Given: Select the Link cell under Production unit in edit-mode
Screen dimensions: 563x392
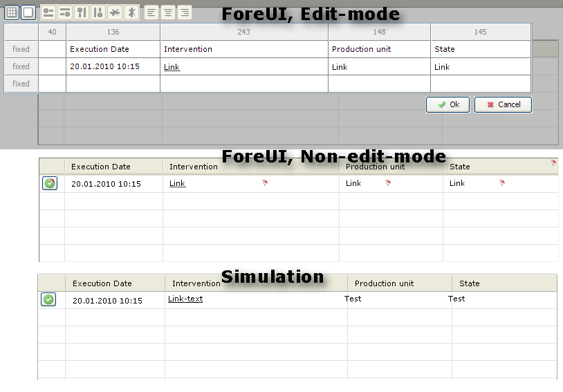Looking at the screenshot, I should 379,66.
